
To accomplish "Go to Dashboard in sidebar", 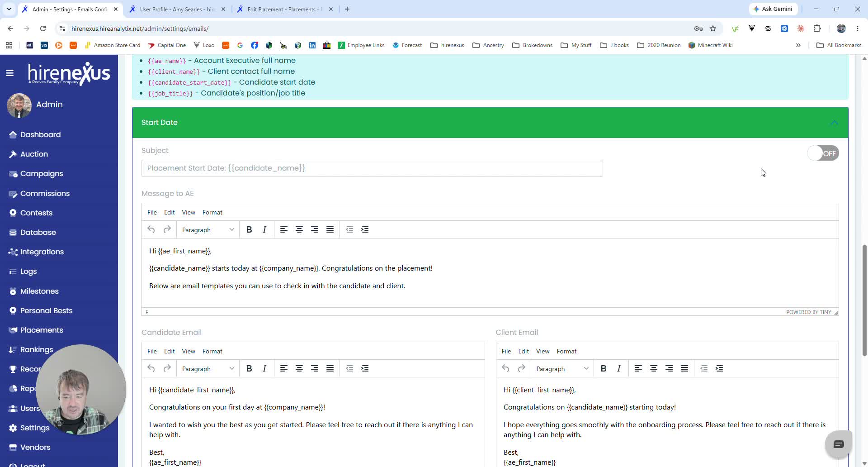I will click(40, 134).
